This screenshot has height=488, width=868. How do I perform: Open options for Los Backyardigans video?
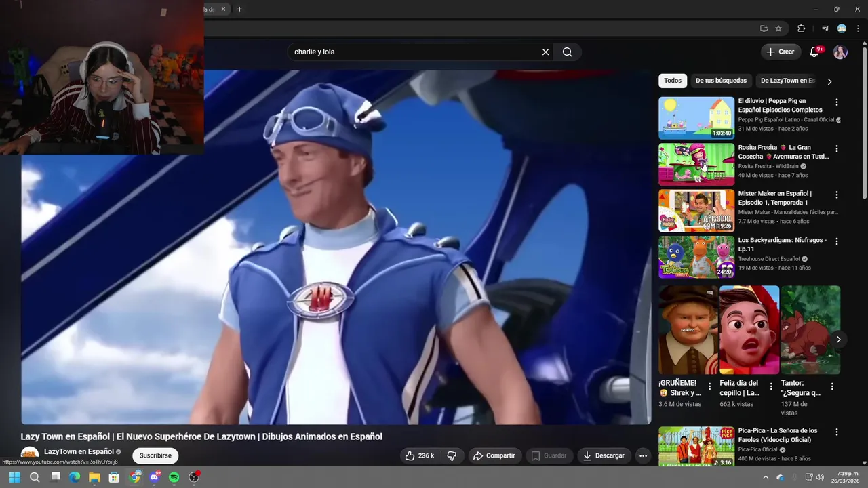click(836, 241)
